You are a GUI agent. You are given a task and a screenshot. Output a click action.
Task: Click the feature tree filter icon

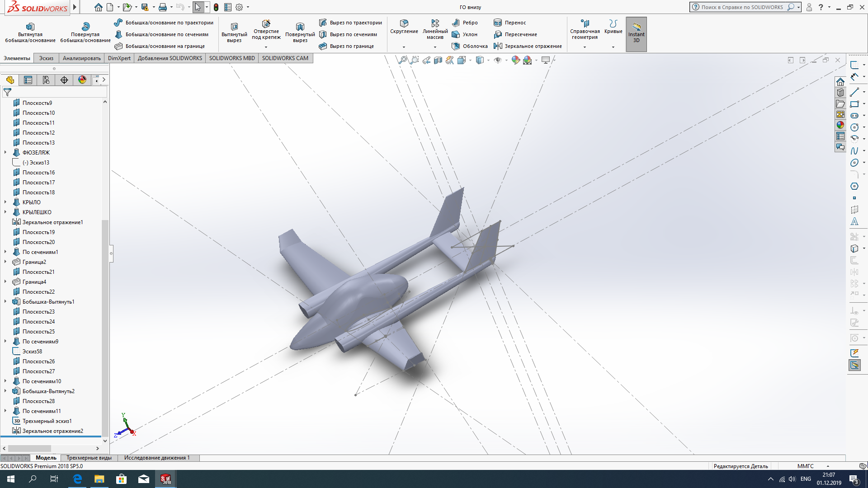pyautogui.click(x=7, y=92)
